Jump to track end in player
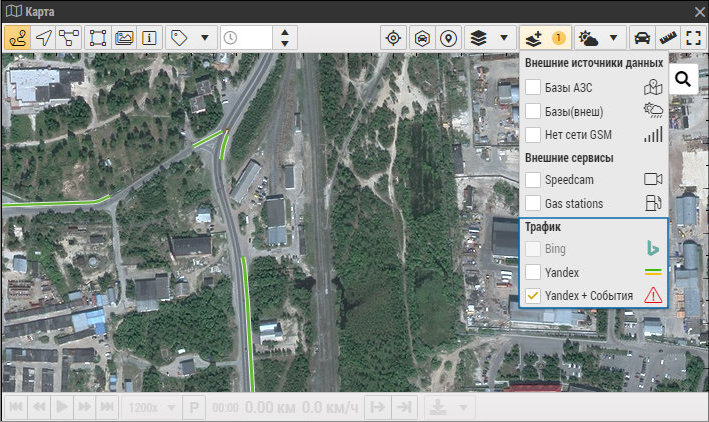Screen dimensions: 709x422 click(107, 407)
